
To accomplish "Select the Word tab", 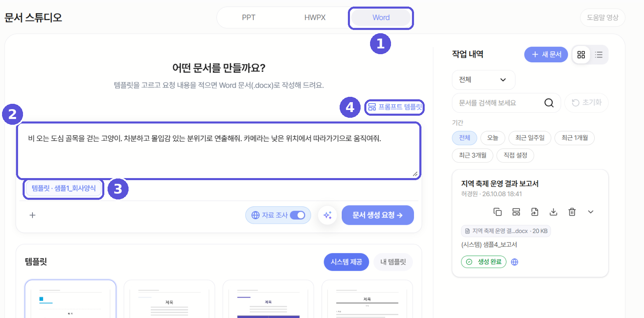I will point(381,18).
